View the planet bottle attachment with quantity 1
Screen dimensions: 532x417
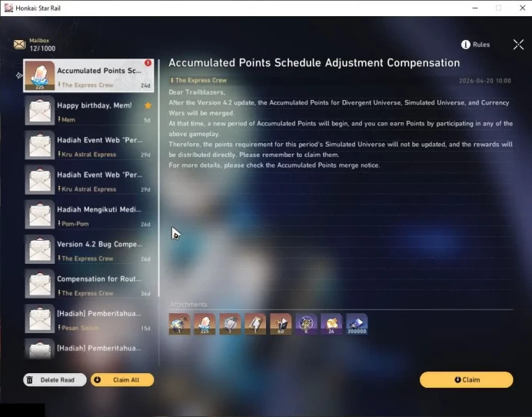coord(179,324)
